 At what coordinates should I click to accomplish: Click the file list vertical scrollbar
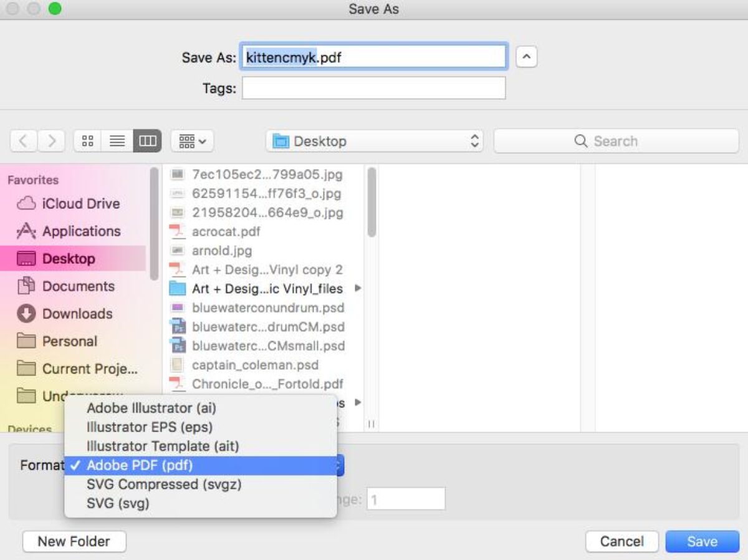(372, 203)
